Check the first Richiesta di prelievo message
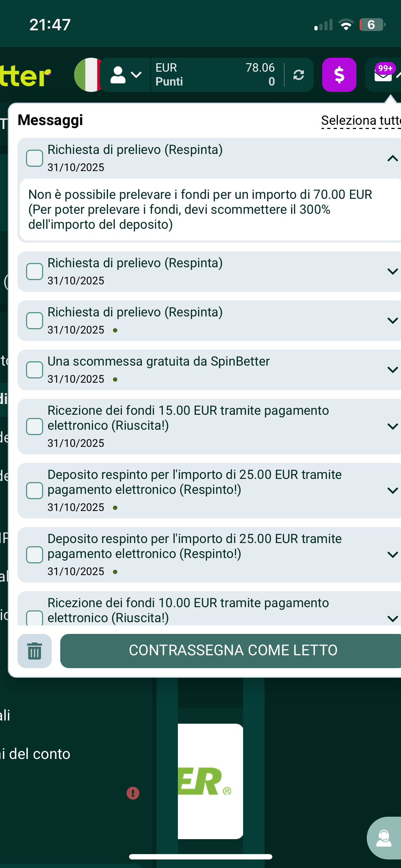The image size is (401, 868). click(35, 158)
